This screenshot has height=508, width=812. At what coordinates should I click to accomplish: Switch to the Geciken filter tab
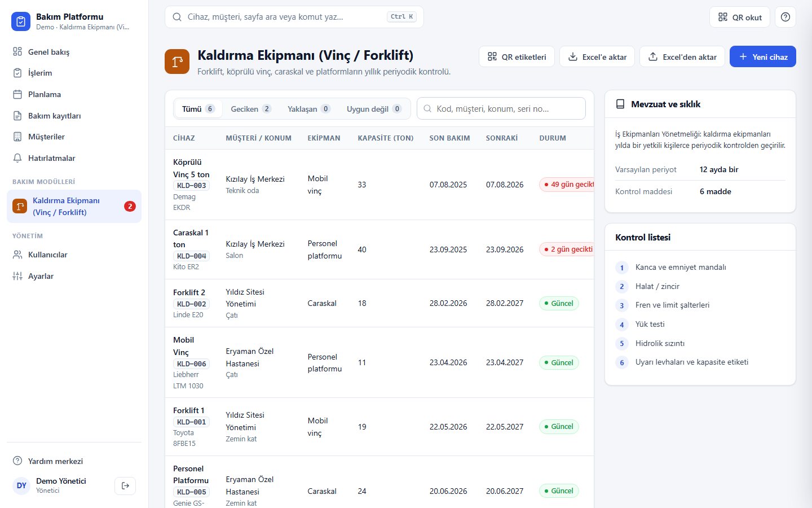coord(251,109)
